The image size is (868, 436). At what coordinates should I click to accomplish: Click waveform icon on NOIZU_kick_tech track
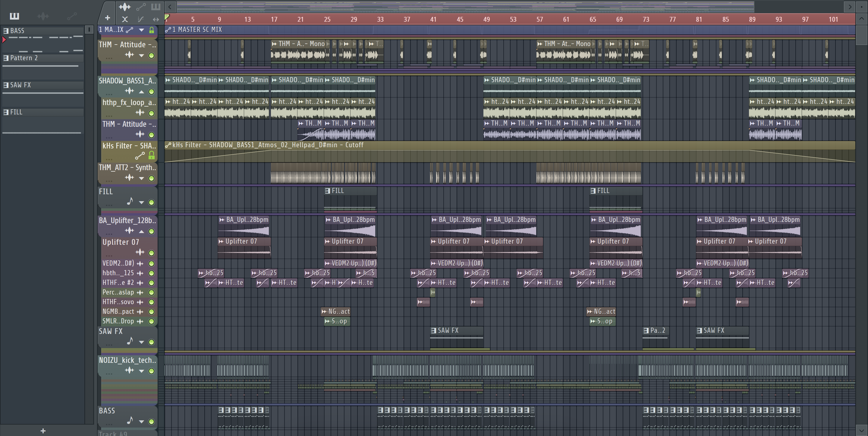click(129, 370)
